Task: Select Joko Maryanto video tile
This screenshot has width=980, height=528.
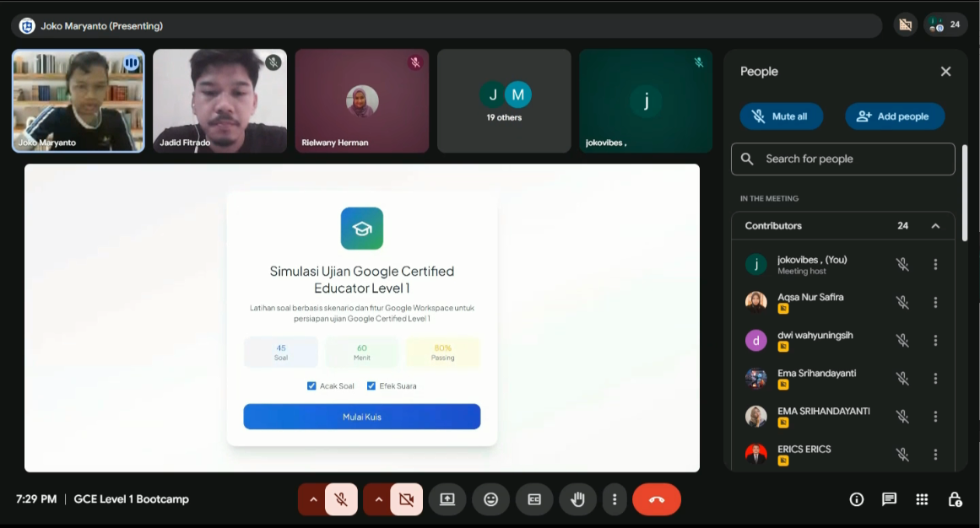Action: pyautogui.click(x=79, y=100)
